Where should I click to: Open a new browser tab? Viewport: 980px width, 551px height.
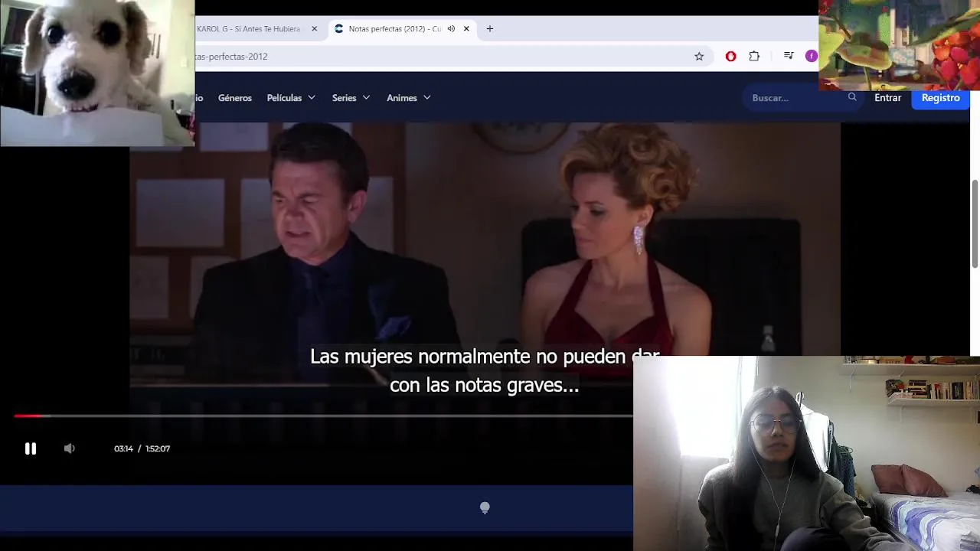click(490, 29)
